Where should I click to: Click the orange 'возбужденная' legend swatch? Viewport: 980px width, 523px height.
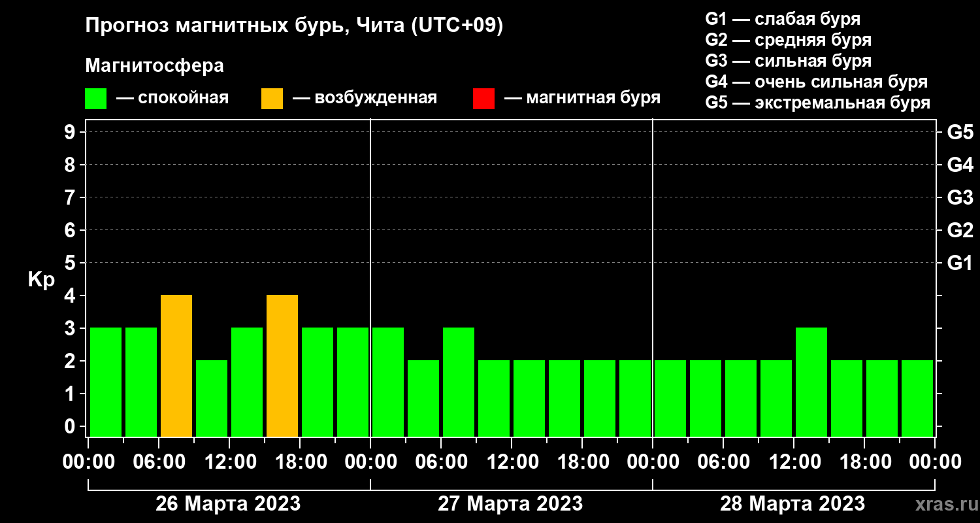[x=272, y=99]
